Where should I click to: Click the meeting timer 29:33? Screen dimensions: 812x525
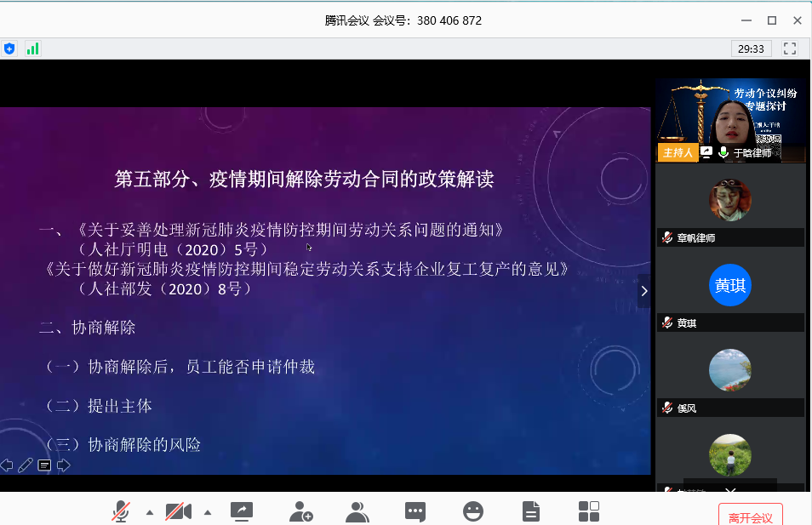click(x=751, y=49)
